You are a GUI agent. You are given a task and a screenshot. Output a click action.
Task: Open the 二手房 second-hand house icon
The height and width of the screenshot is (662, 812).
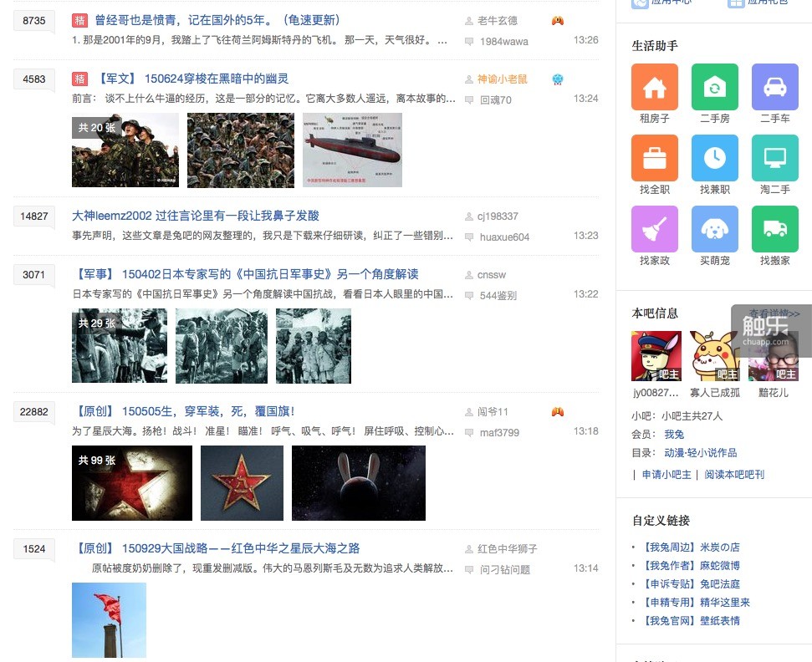715,86
